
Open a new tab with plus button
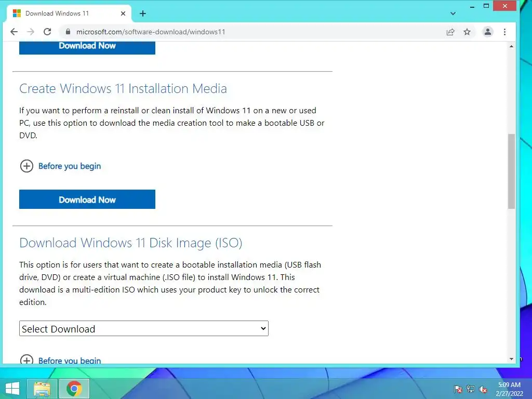click(x=143, y=14)
